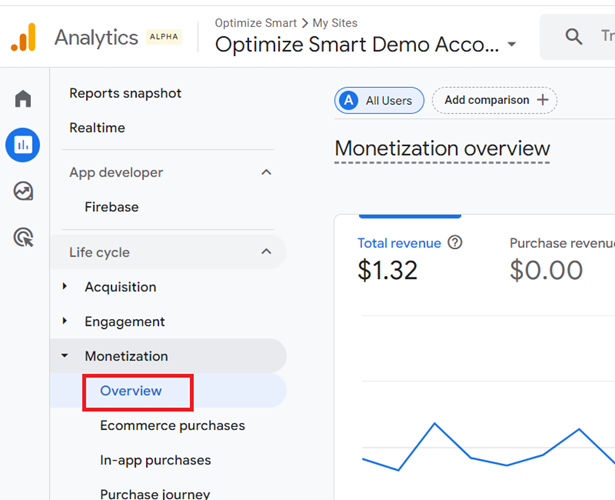Select the Purchase revenue metric tab

point(562,259)
